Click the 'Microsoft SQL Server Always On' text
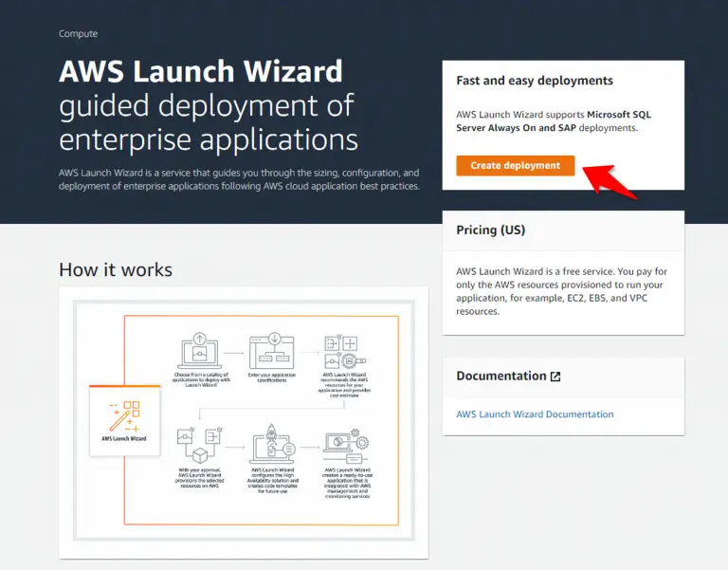This screenshot has width=728, height=570. pyautogui.click(x=554, y=121)
